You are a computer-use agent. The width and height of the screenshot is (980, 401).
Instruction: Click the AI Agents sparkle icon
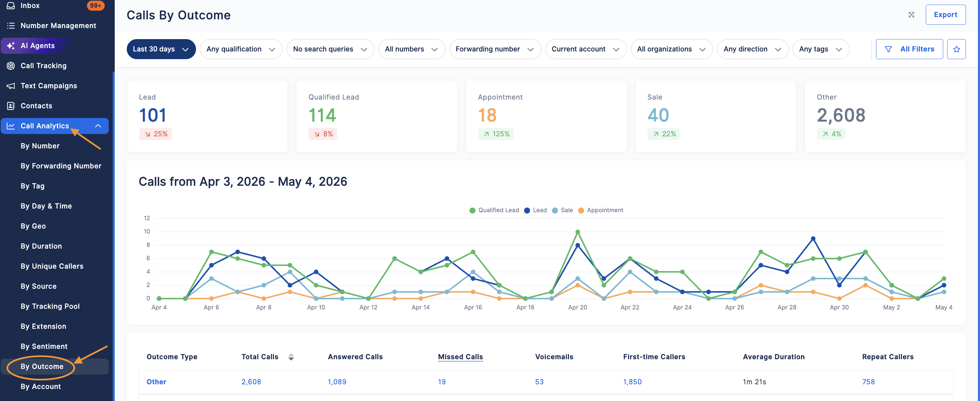click(11, 45)
